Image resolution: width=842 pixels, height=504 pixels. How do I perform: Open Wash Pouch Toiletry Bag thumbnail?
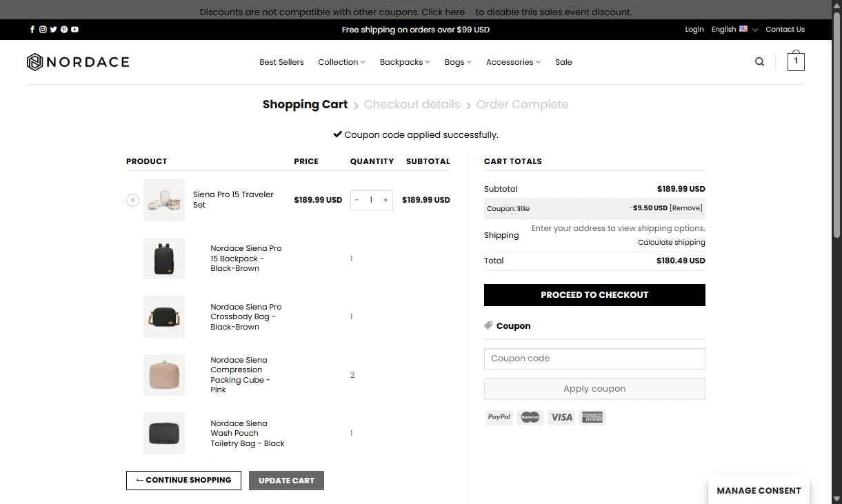click(164, 433)
